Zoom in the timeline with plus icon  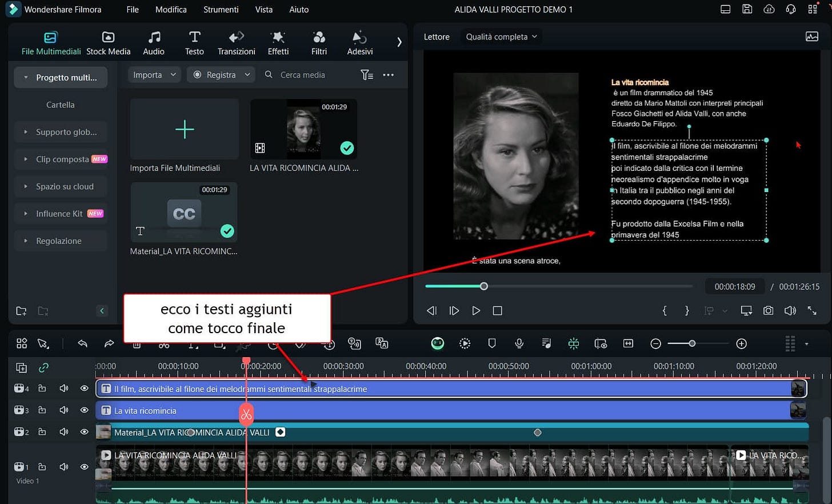tap(741, 343)
